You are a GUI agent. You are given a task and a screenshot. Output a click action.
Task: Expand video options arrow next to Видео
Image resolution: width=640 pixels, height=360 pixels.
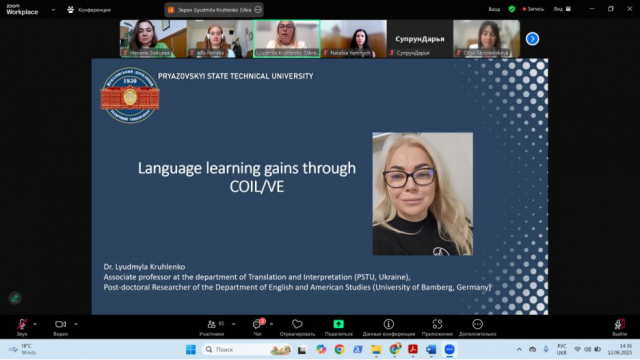click(x=76, y=324)
